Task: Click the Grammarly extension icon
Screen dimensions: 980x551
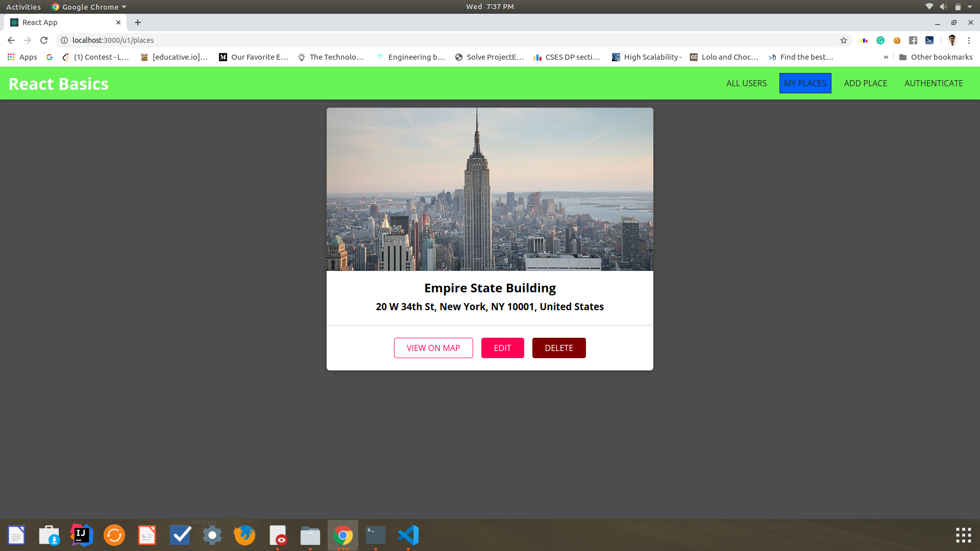Action: click(880, 40)
